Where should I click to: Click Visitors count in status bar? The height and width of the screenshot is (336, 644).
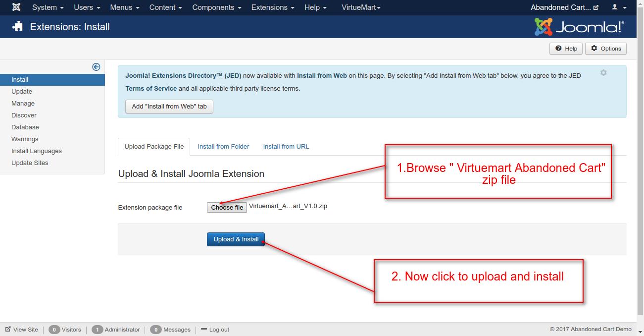coord(65,330)
